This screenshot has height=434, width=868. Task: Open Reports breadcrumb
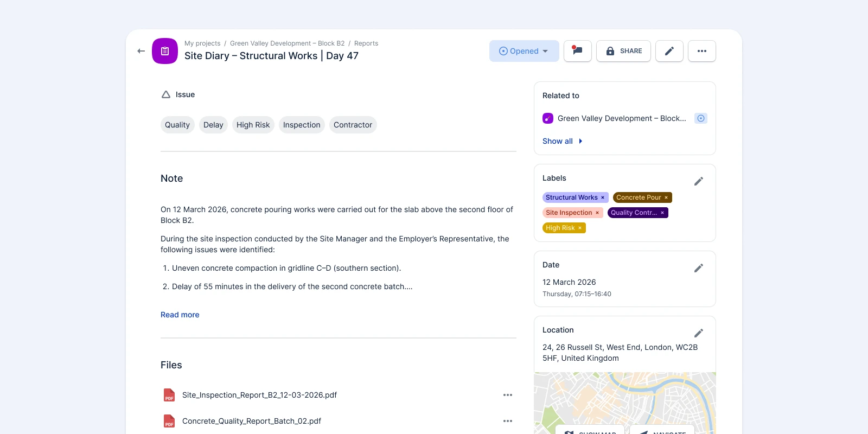[366, 43]
